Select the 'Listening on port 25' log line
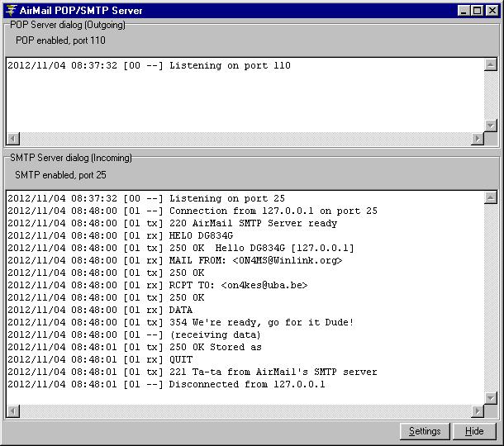Screen dimensions: 504x446 coord(146,198)
